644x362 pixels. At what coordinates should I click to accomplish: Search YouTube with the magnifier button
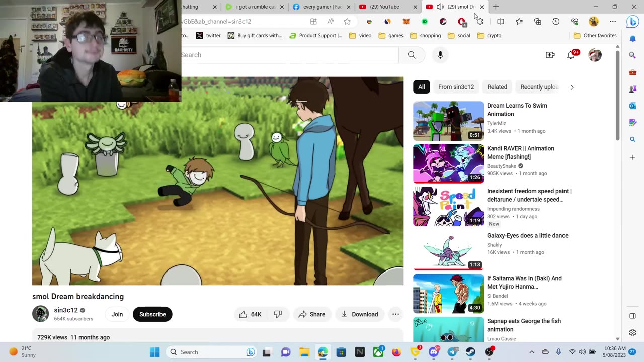412,55
